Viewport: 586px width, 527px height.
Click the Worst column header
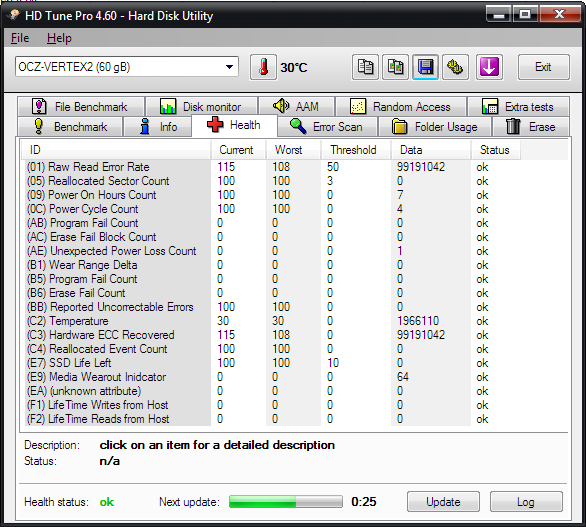(x=293, y=150)
